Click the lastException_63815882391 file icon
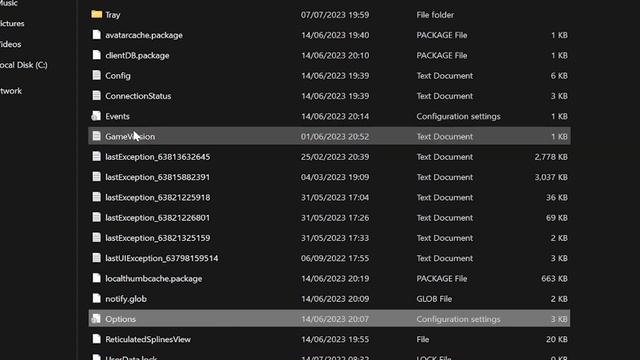The height and width of the screenshot is (360, 640). 96,177
